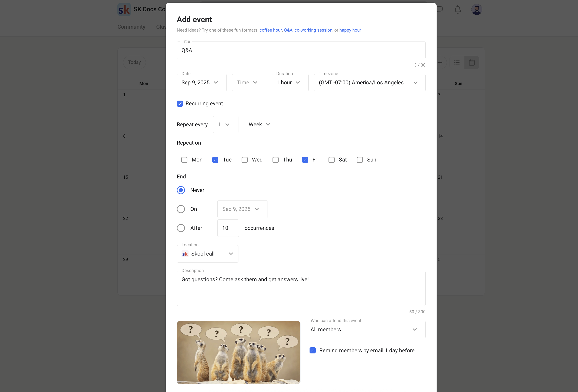Click the meerkats event cover image
The width and height of the screenshot is (578, 392).
coord(238,353)
